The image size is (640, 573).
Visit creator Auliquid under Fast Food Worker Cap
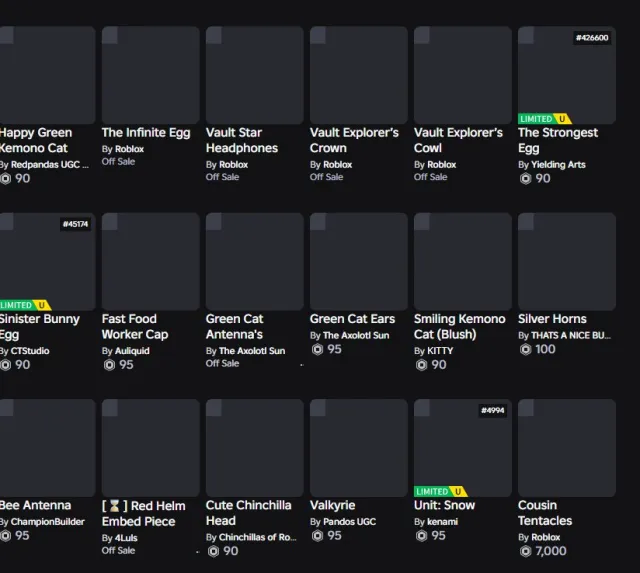pos(132,351)
